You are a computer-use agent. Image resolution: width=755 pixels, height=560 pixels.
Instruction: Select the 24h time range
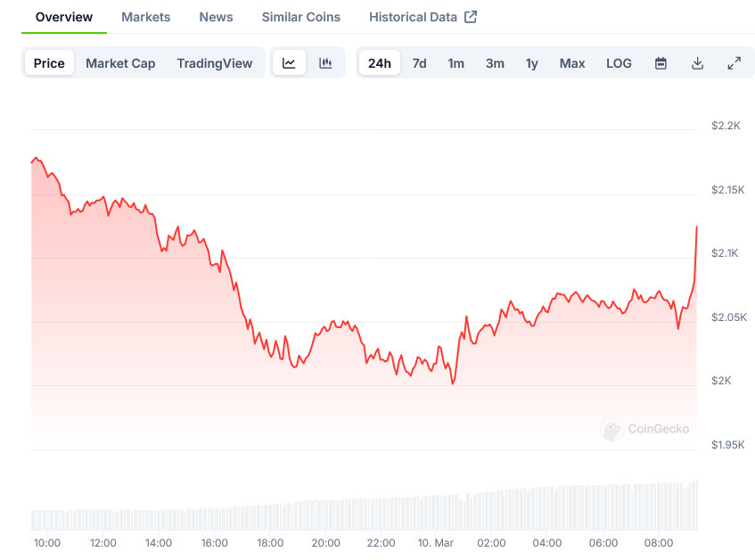[379, 62]
